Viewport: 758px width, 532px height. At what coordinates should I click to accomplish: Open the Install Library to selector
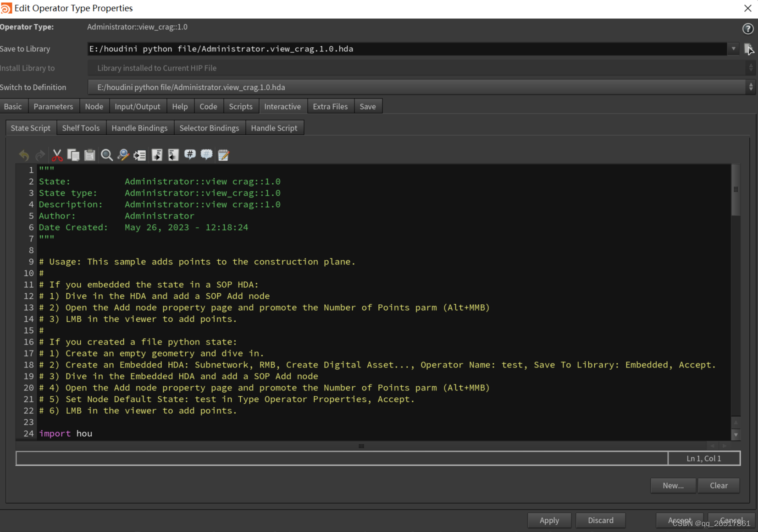coord(751,68)
